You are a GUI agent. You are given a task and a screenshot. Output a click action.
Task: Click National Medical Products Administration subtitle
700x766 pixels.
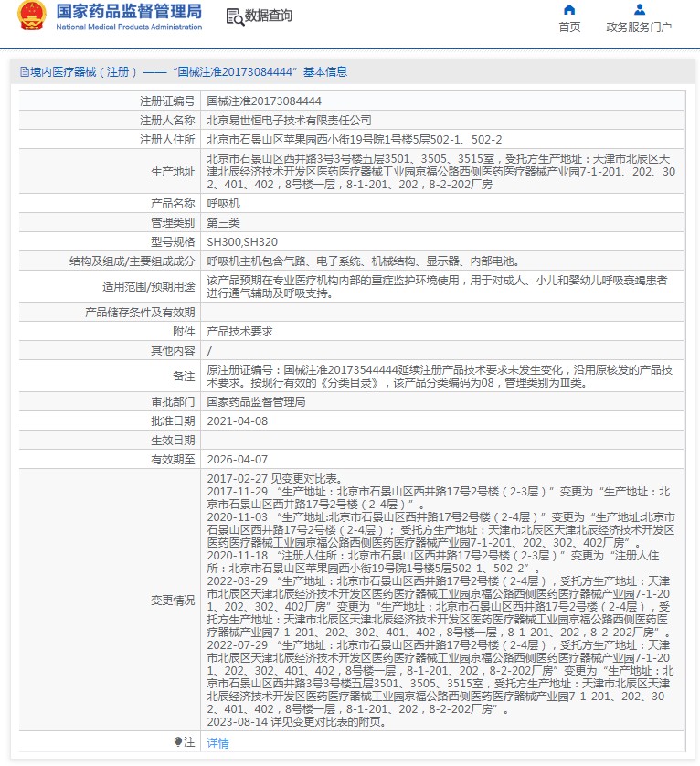pos(129,27)
